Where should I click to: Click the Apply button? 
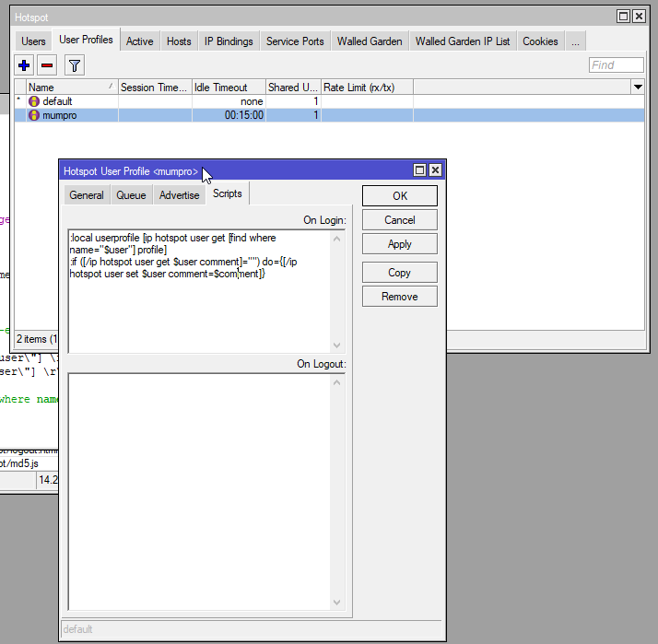pos(400,244)
